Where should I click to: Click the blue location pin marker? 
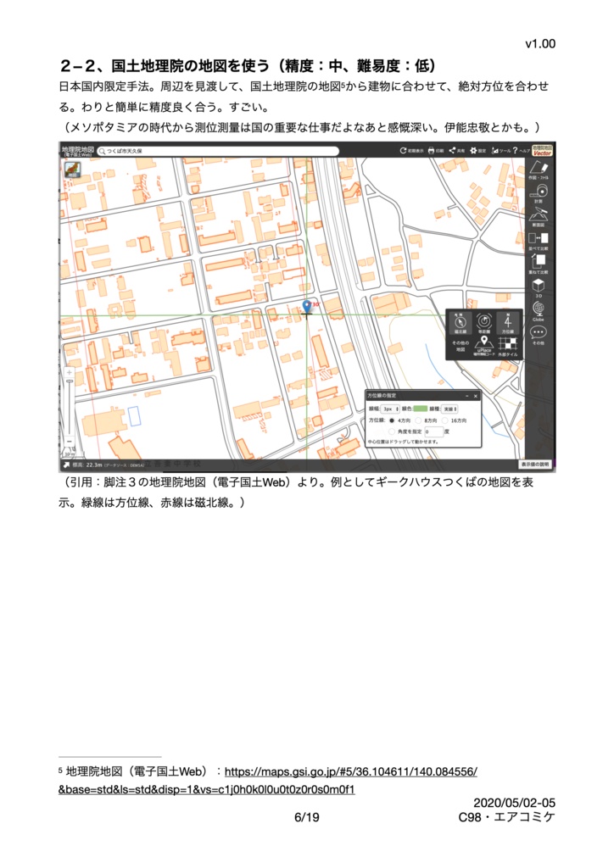pyautogui.click(x=307, y=307)
